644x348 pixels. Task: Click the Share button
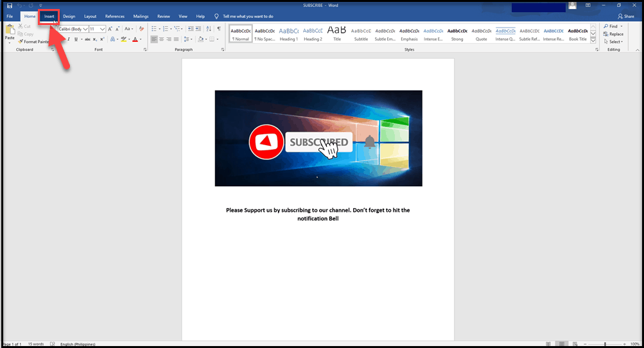626,17
